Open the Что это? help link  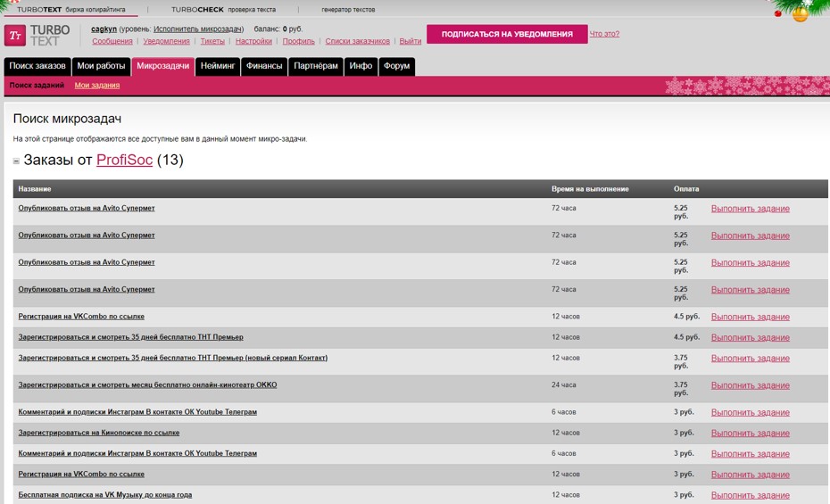coord(604,34)
